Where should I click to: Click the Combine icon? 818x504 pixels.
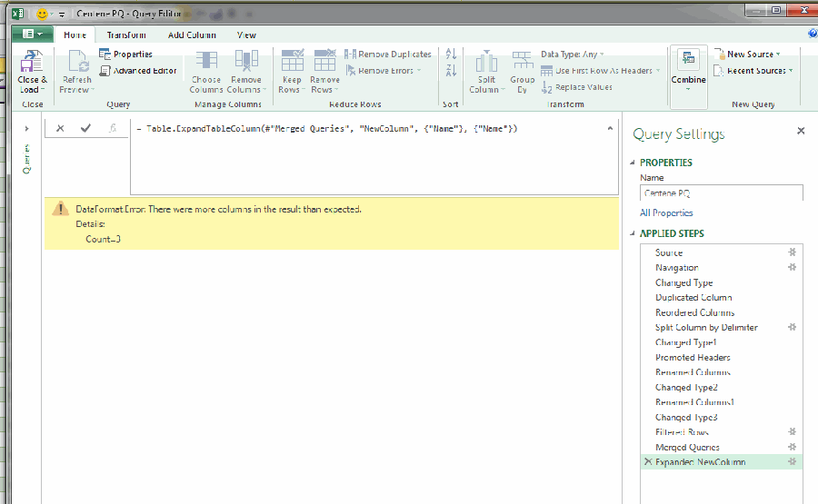pyautogui.click(x=688, y=59)
